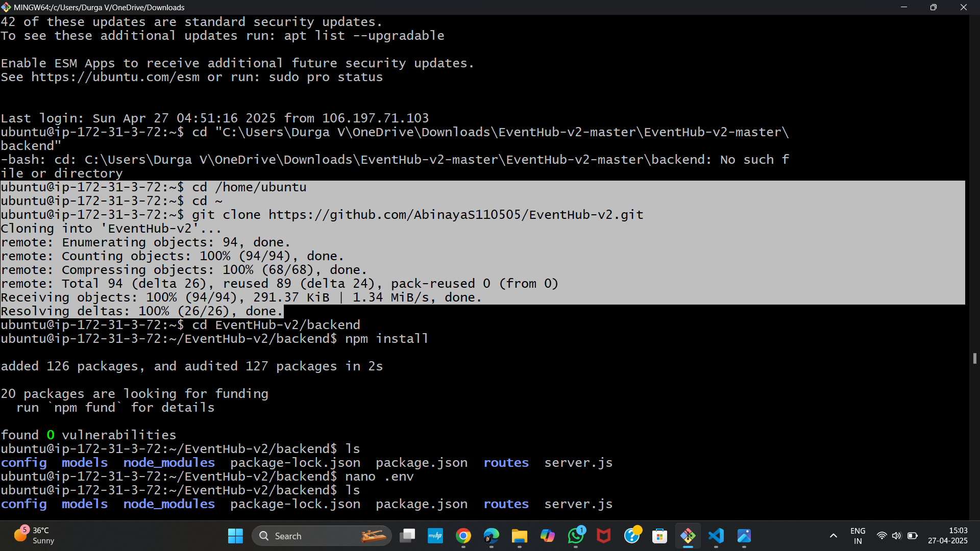Open Microsoft Store from the taskbar
980x551 pixels.
(660, 536)
